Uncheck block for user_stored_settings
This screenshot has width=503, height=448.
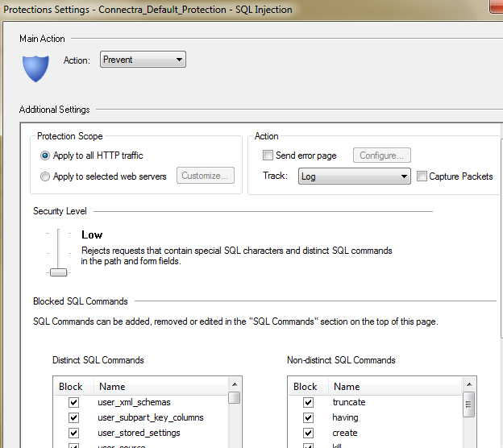pyautogui.click(x=74, y=433)
